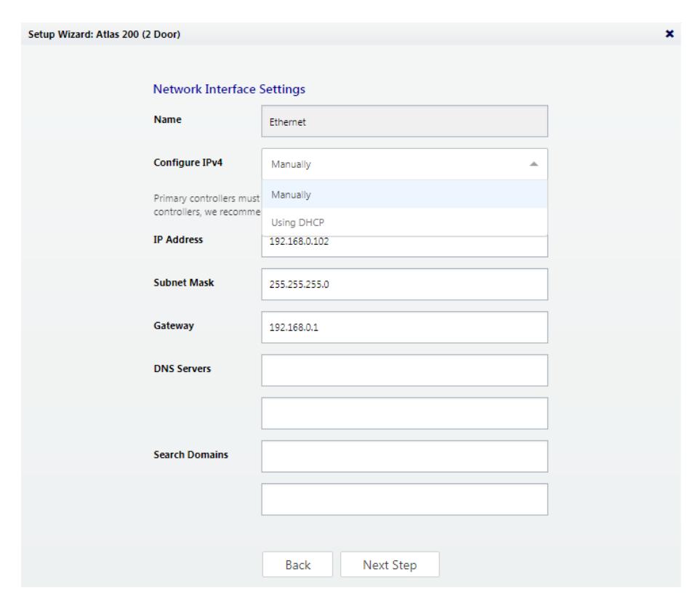Focus the second DNS Servers field
700x601 pixels.
click(x=404, y=414)
